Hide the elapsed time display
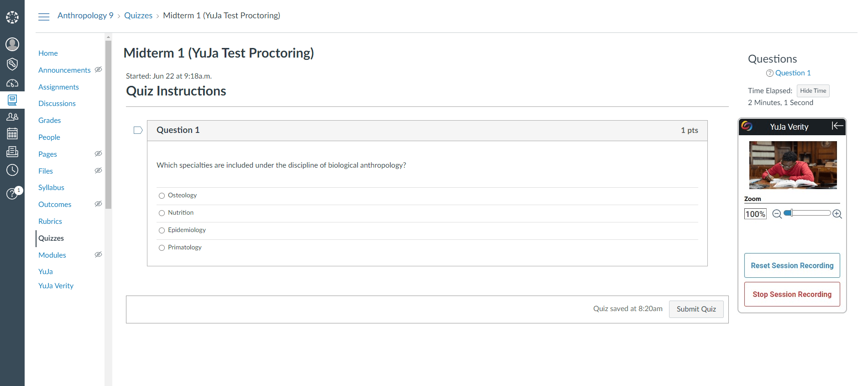868x386 pixels. click(x=813, y=90)
